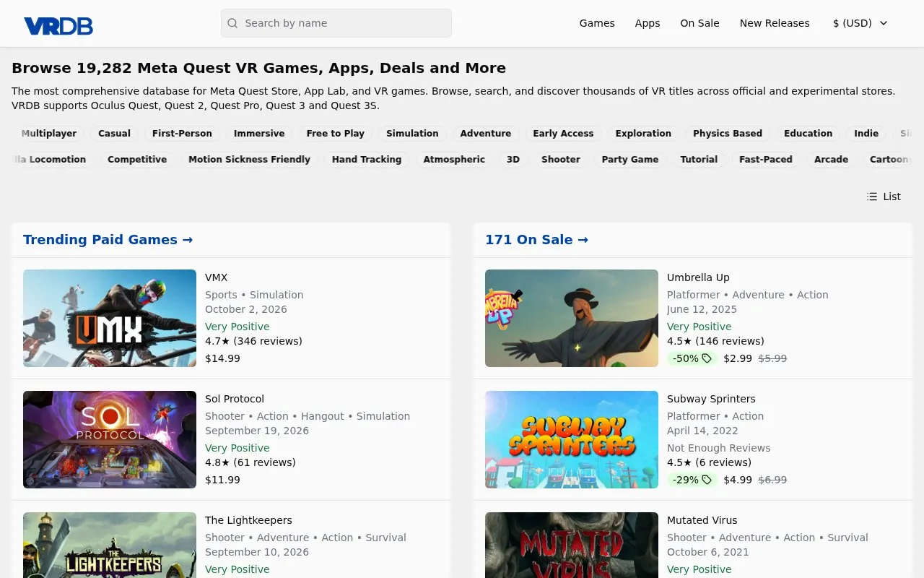Select the Casual tag

114,134
